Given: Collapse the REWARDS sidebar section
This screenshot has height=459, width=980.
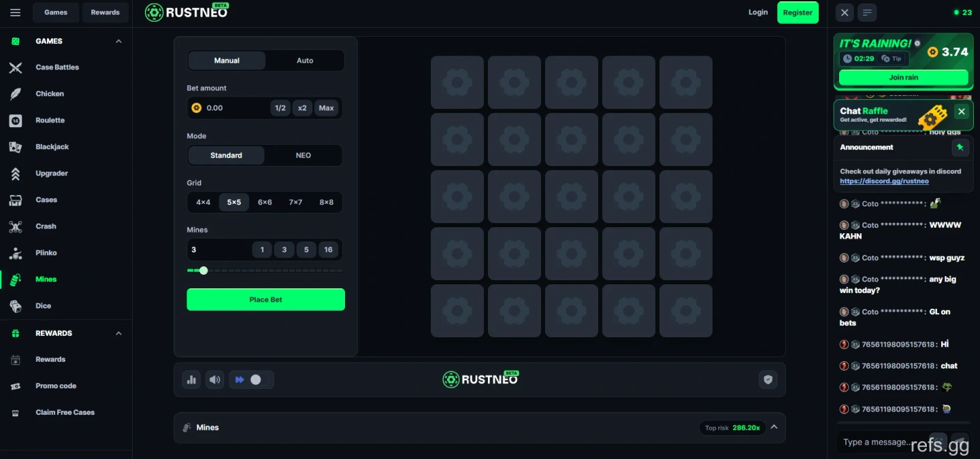Looking at the screenshot, I should 118,333.
